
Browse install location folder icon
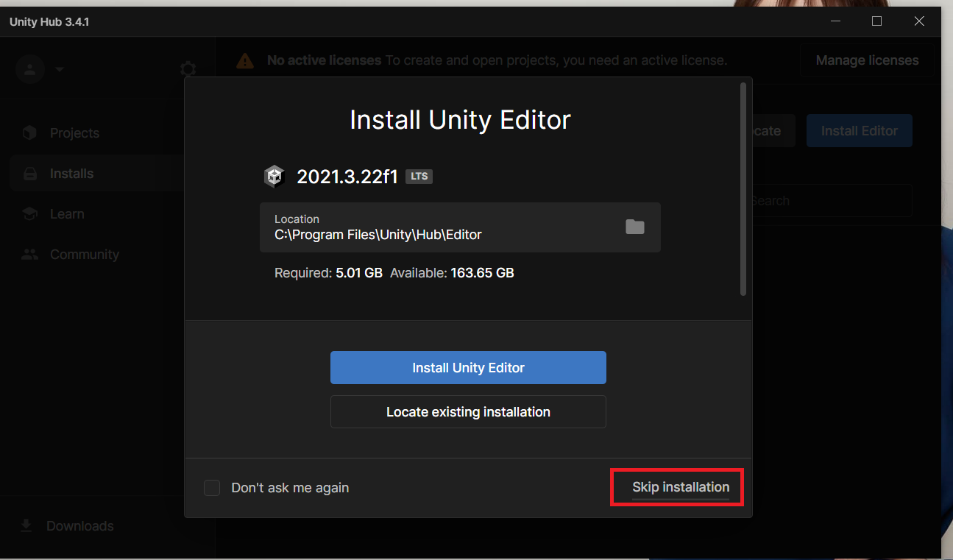click(x=635, y=227)
